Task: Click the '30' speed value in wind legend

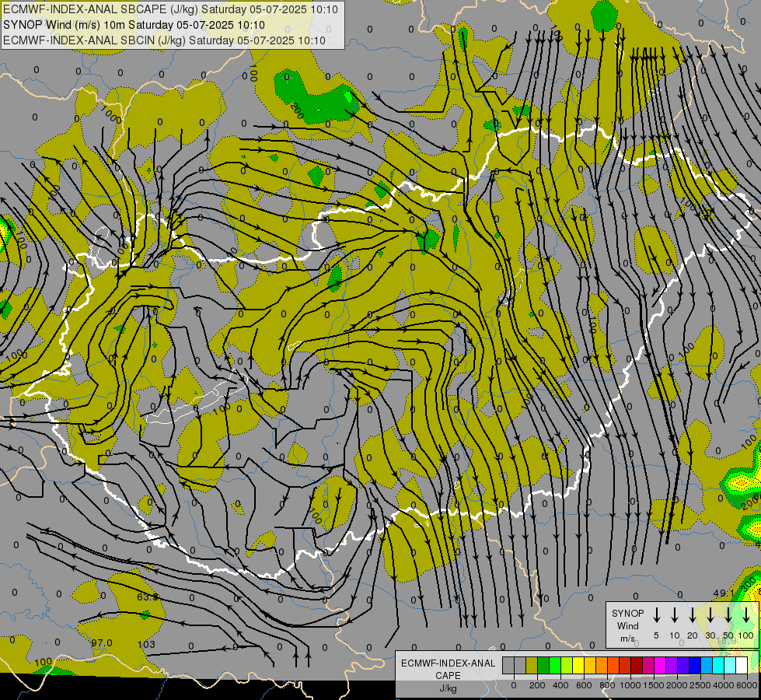Action: tap(710, 635)
